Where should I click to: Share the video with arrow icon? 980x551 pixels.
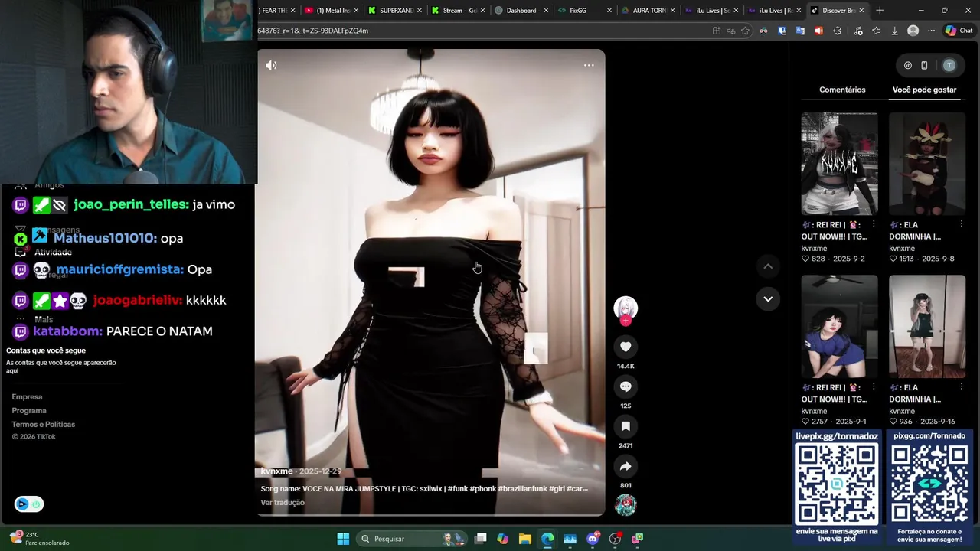tap(626, 466)
